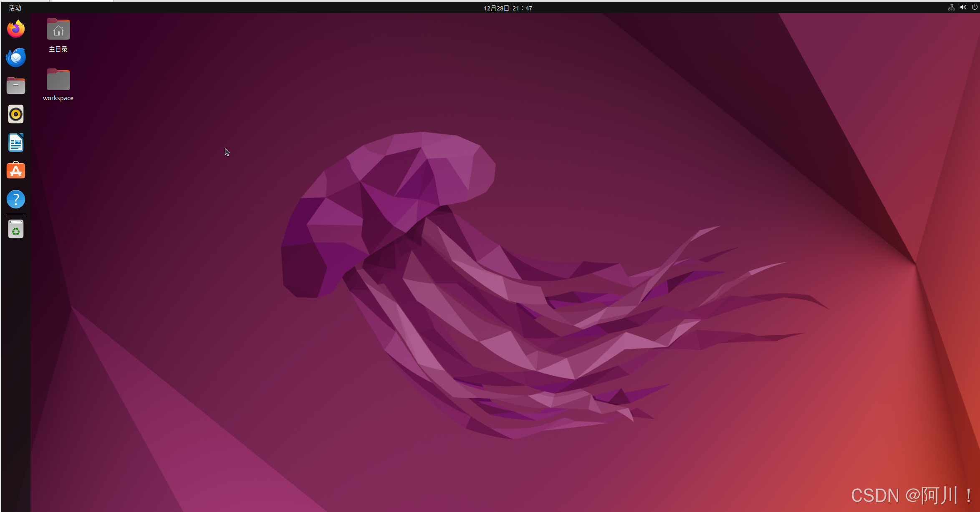Open the clock showing 12月28日 21:47
This screenshot has width=980, height=512.
[x=508, y=8]
